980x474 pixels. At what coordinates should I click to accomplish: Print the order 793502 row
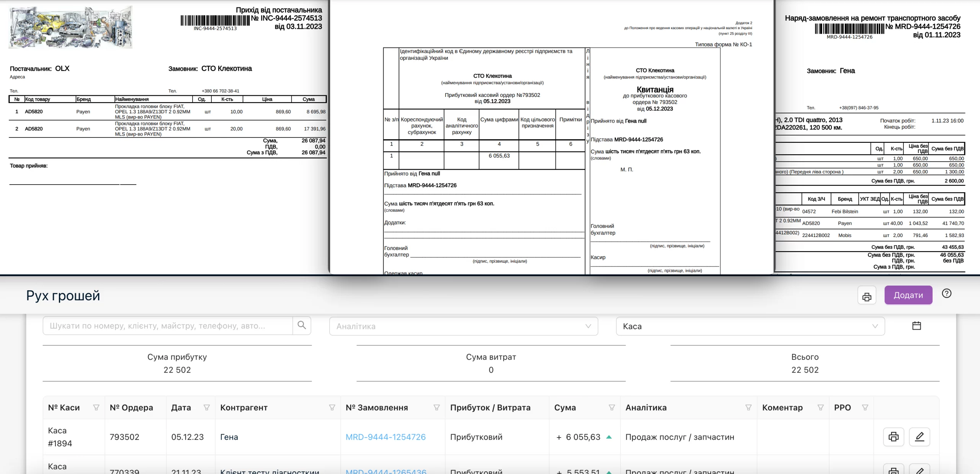893,437
